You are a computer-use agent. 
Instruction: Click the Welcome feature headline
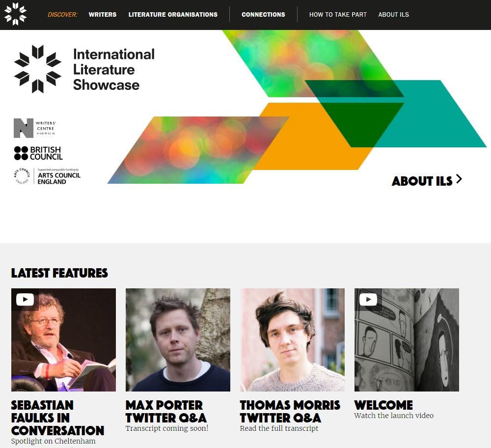[383, 405]
